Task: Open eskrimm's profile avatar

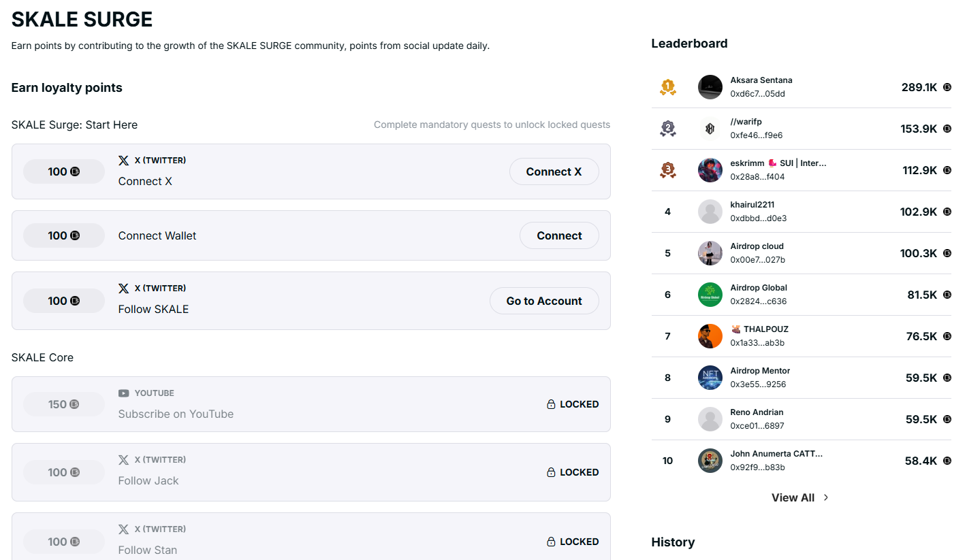Action: [710, 170]
